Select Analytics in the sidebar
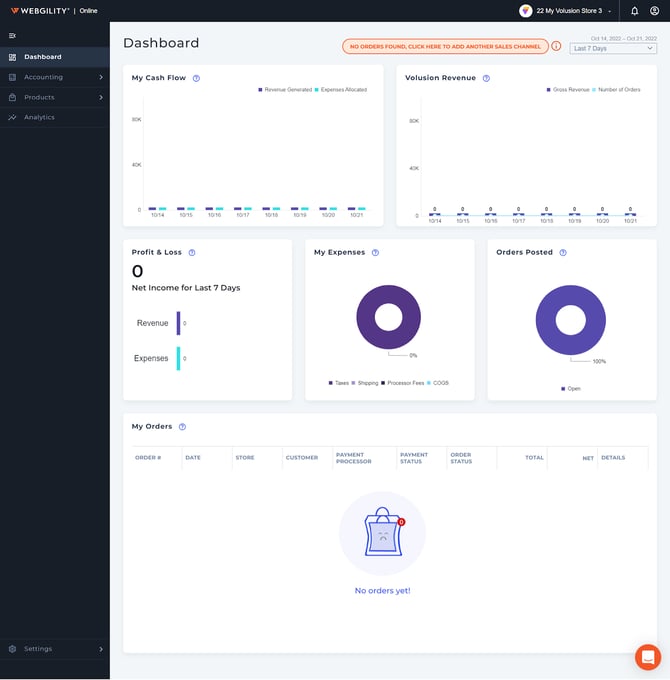 pos(39,117)
